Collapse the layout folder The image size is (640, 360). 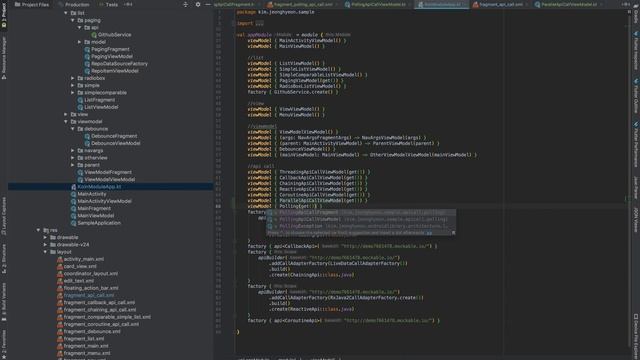pos(45,252)
